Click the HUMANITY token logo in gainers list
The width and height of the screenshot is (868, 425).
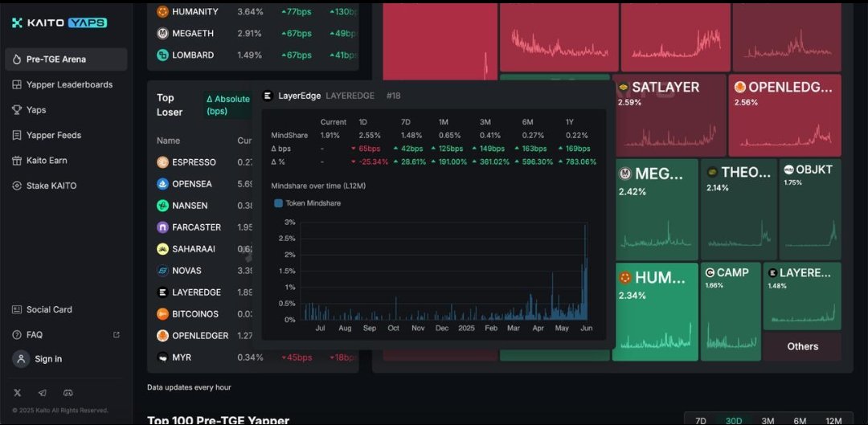(x=162, y=11)
